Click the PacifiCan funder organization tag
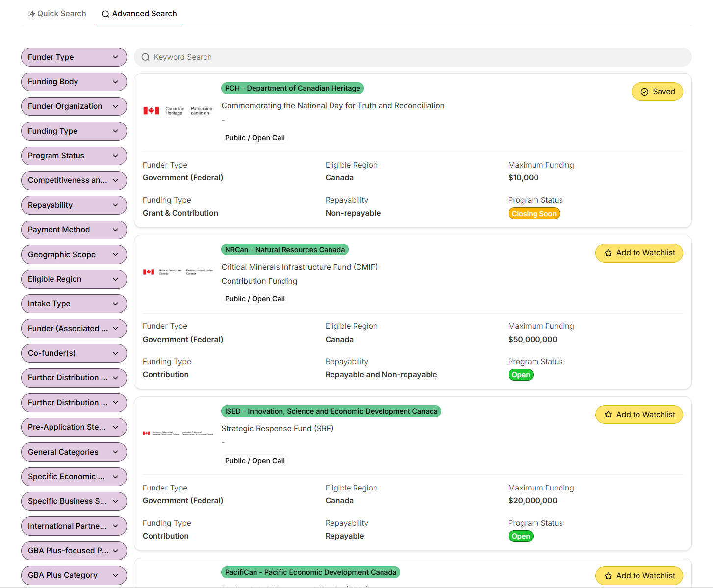713x588 pixels. [310, 572]
